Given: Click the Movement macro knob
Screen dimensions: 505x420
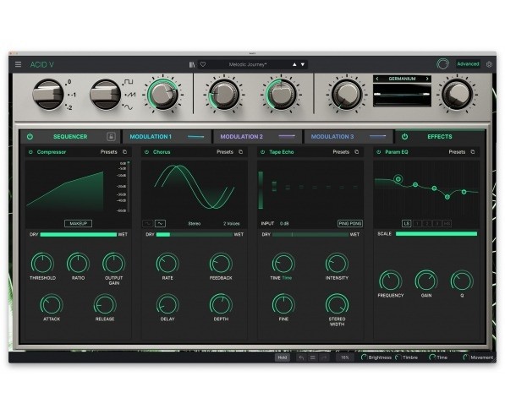Looking at the screenshot, I should [466, 357].
